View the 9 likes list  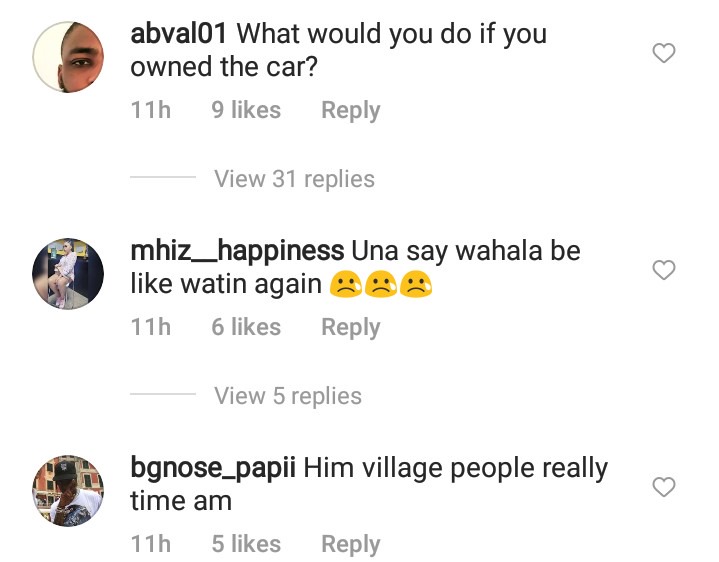pos(246,110)
